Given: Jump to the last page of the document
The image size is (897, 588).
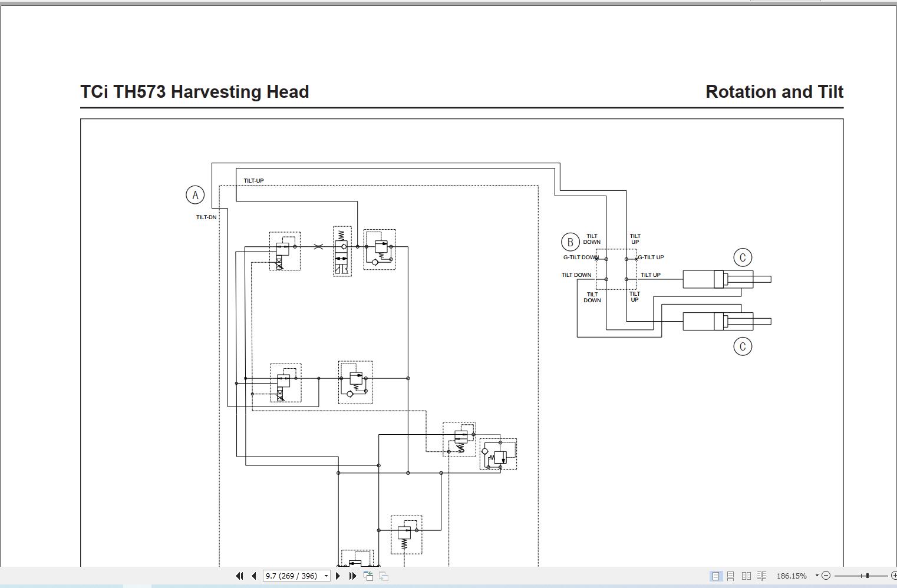Looking at the screenshot, I should coord(352,576).
